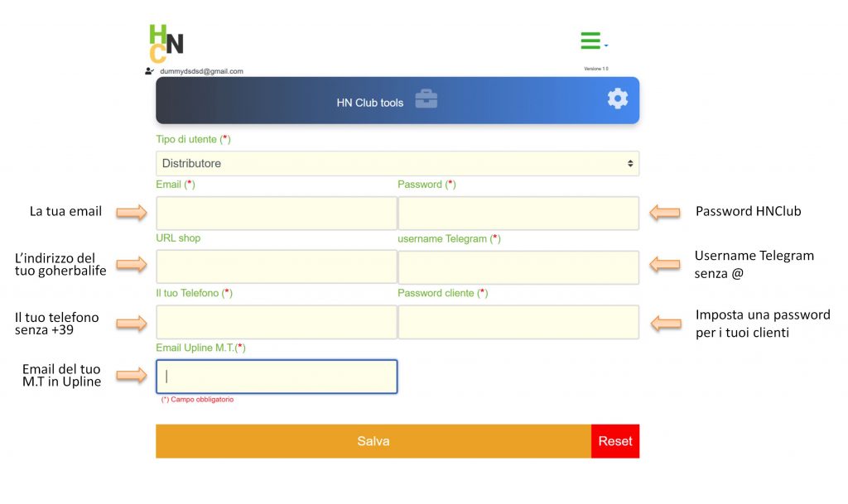
Task: Focus the Email input field
Action: point(277,213)
